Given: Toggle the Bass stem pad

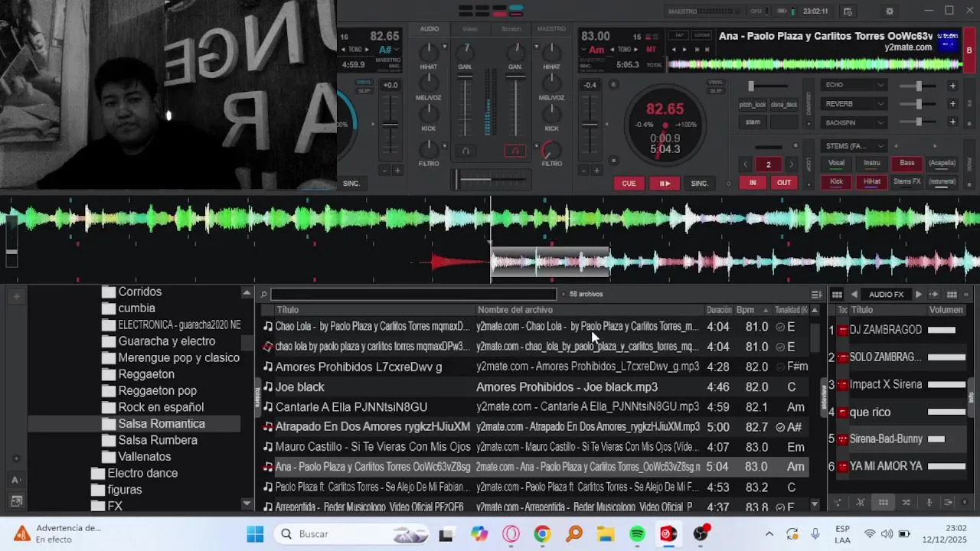Looking at the screenshot, I should point(907,163).
